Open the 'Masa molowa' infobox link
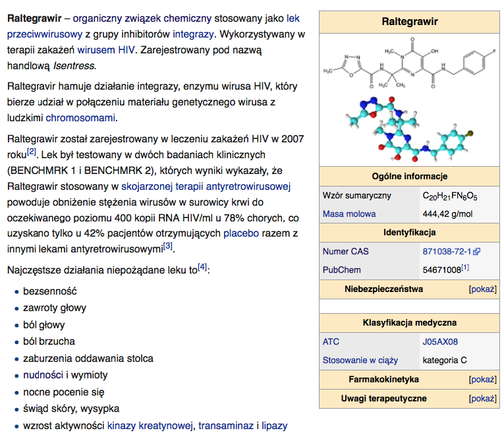This screenshot has height=439, width=504. click(x=349, y=214)
